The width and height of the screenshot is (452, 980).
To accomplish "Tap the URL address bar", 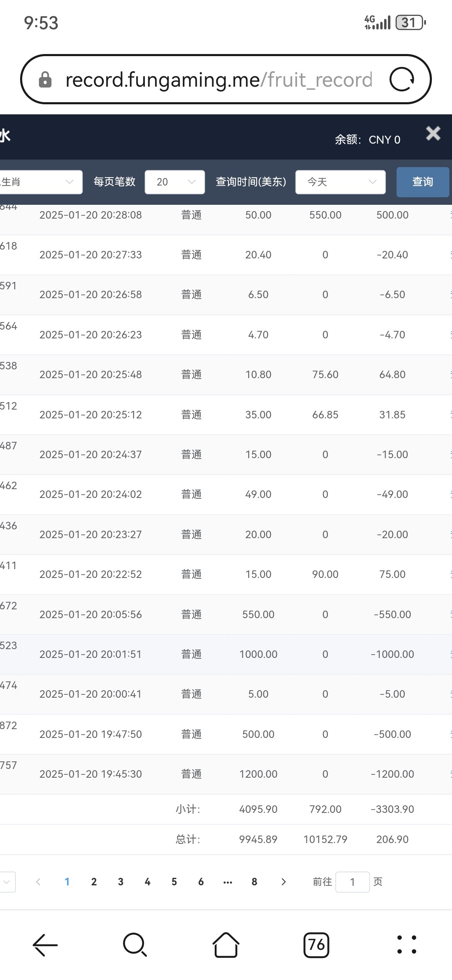I will [218, 80].
